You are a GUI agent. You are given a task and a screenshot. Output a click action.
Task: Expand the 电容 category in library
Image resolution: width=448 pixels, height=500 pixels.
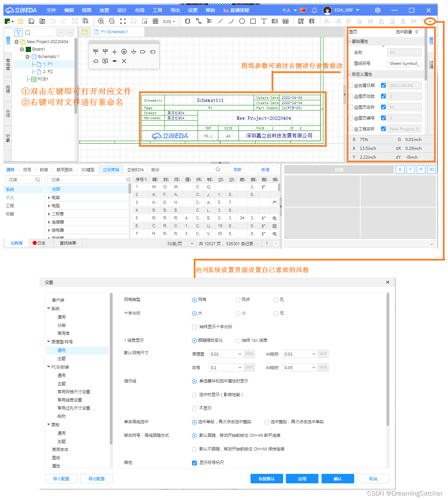(49, 197)
